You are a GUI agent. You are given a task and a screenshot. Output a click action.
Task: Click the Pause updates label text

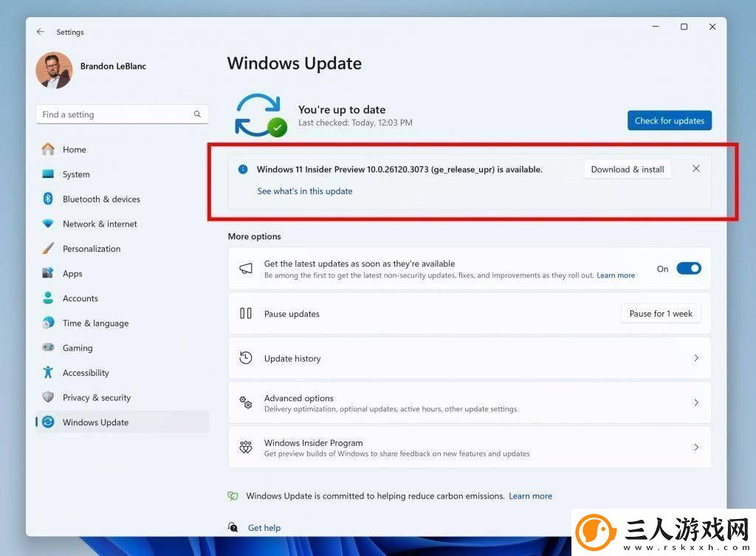tap(292, 314)
